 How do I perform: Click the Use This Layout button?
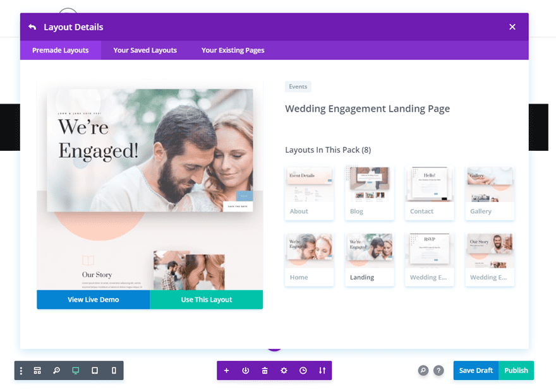click(x=207, y=300)
